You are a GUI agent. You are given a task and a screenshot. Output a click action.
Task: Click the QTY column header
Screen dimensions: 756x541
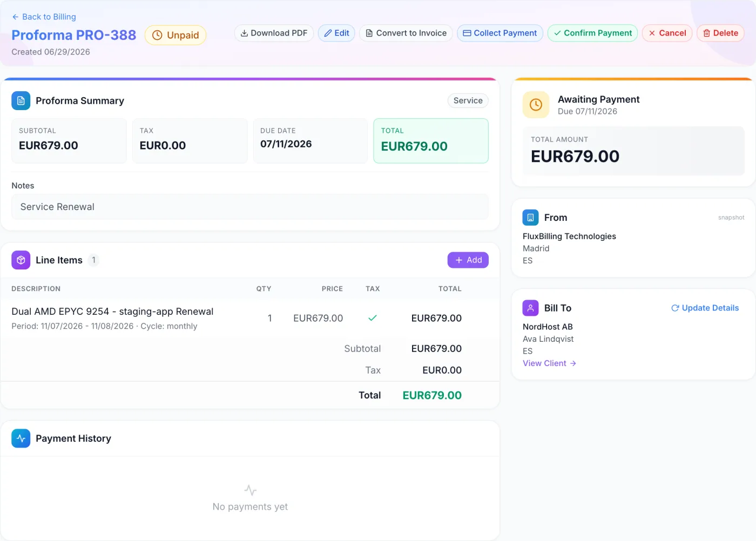264,289
